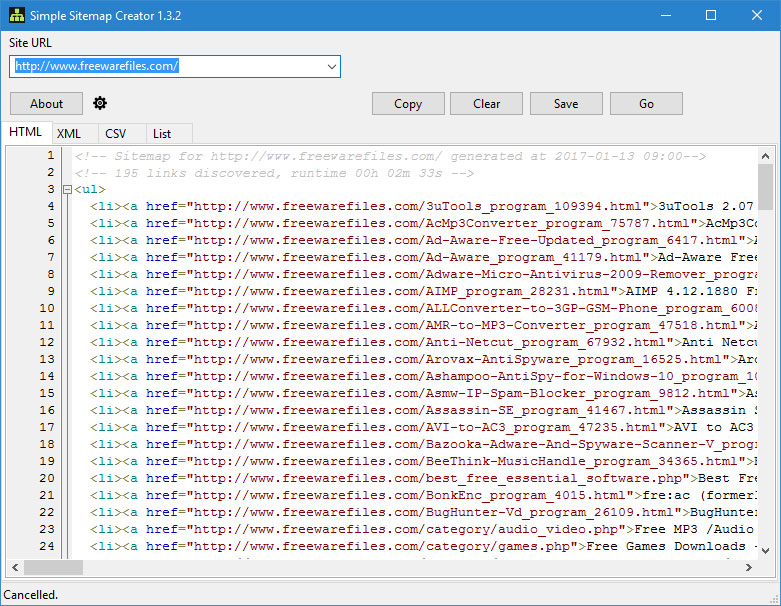
Task: Click the 3uTools_program_109394.html line
Action: [423, 206]
